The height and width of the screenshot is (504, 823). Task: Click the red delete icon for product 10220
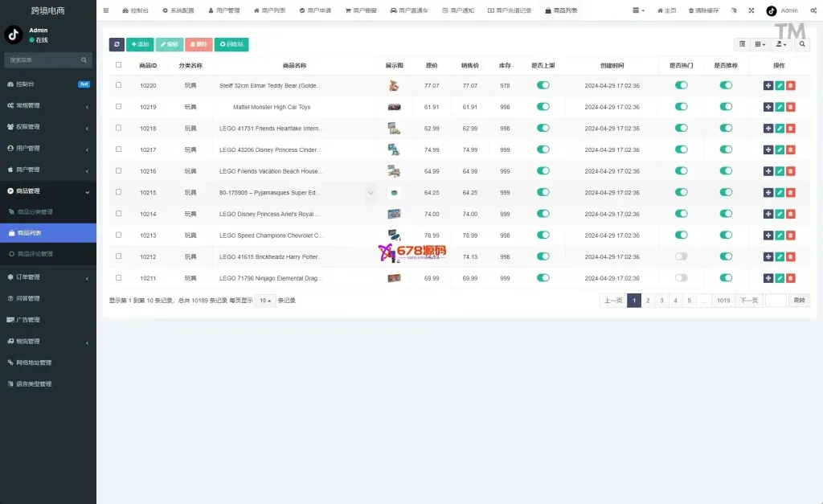(x=791, y=85)
